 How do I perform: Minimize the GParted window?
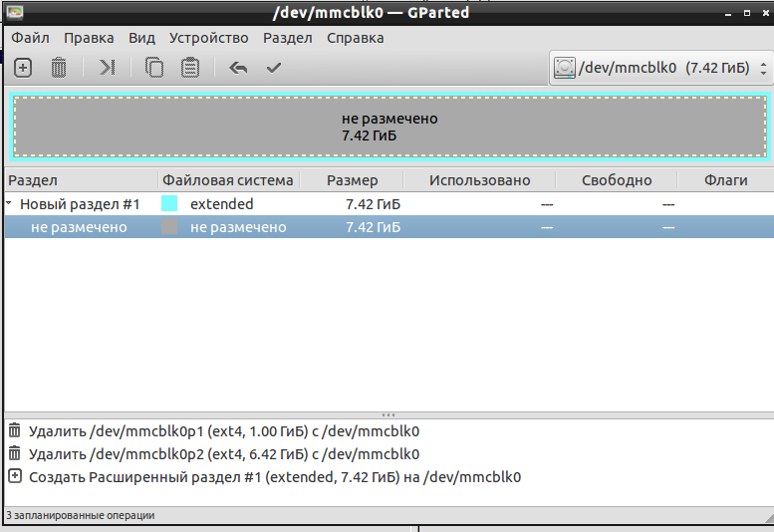pos(727,13)
